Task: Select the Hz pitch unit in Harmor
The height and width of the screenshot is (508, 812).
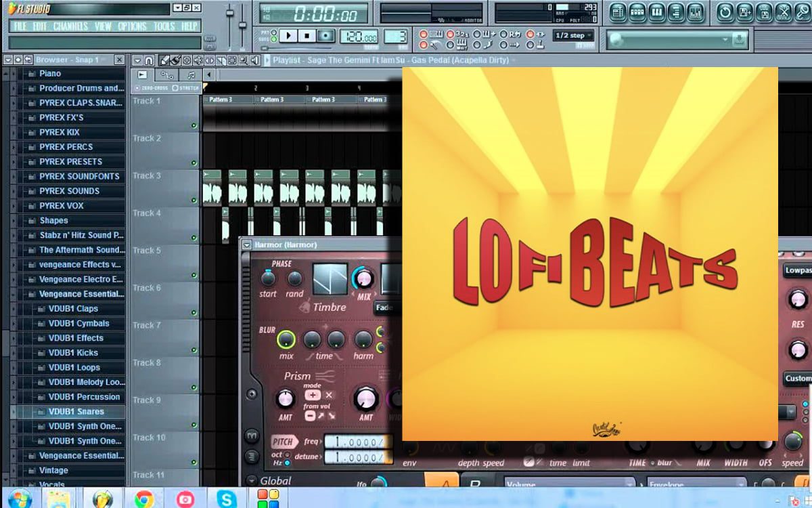Action: (288, 463)
